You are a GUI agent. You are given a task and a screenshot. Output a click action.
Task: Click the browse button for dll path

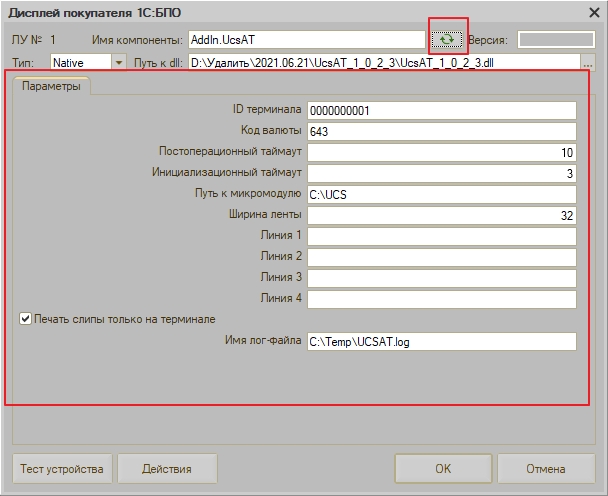(588, 63)
